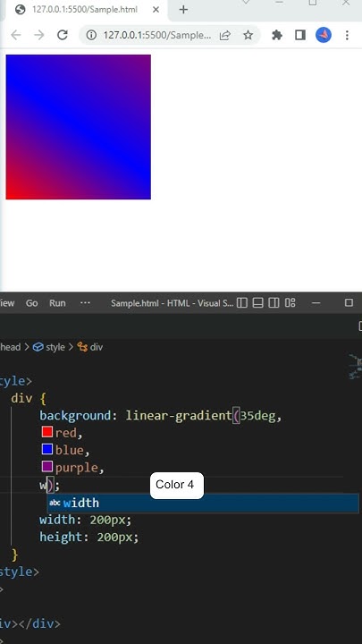The width and height of the screenshot is (362, 644).
Task: Expand the overflow menu ellipsis in VS Code
Action: (85, 302)
